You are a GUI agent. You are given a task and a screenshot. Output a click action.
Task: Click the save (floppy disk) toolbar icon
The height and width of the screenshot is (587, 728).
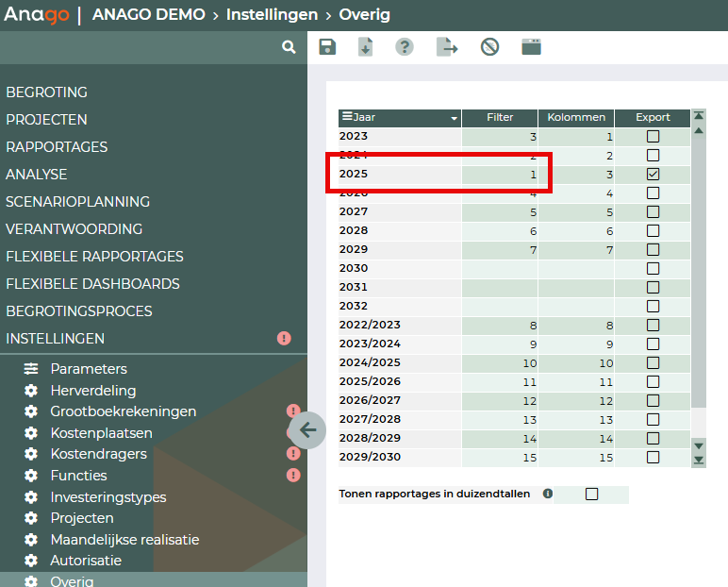pos(327,47)
